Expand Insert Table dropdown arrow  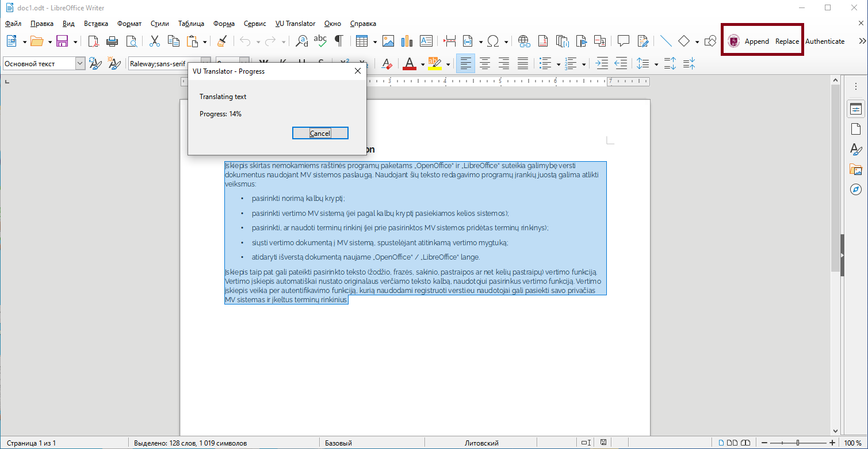[375, 42]
